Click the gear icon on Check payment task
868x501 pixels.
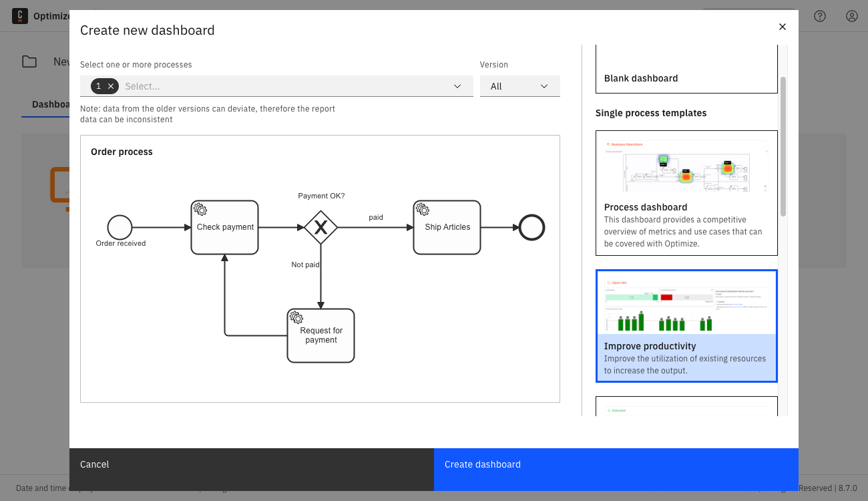200,209
